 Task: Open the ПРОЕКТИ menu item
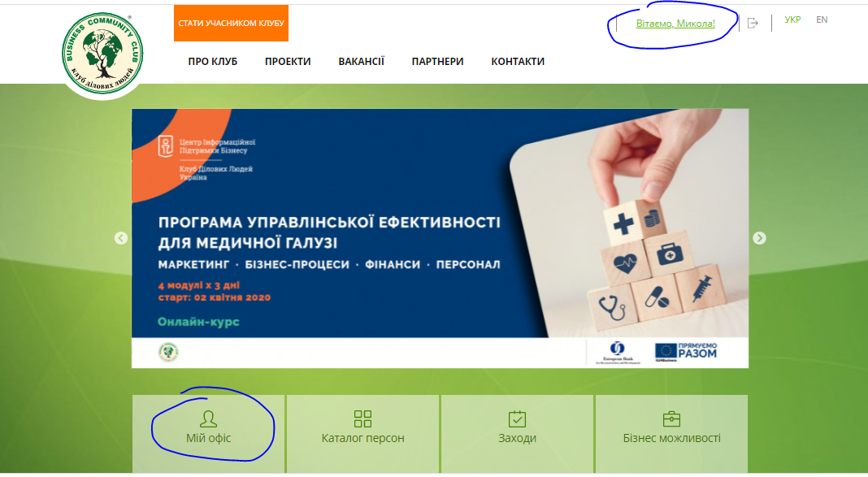[x=288, y=62]
